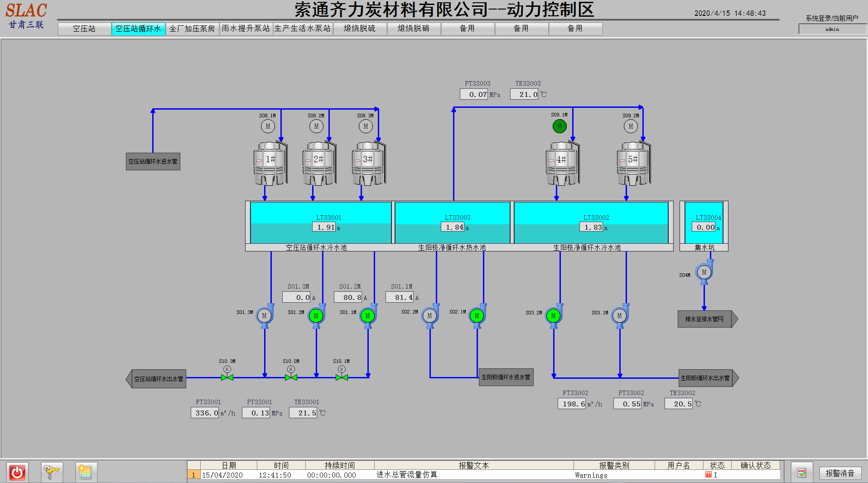Switch to the 煅烧脱硝 tab
This screenshot has height=483, width=868.
point(414,29)
